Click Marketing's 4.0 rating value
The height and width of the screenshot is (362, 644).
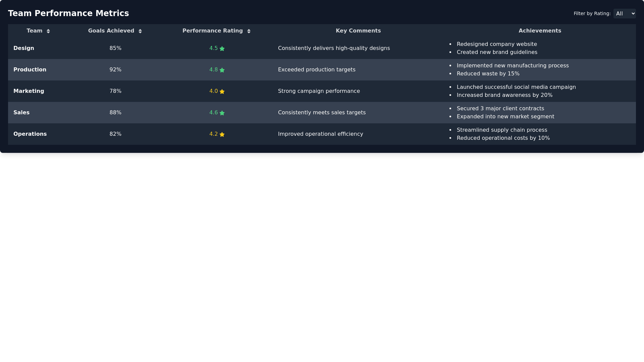tap(214, 91)
